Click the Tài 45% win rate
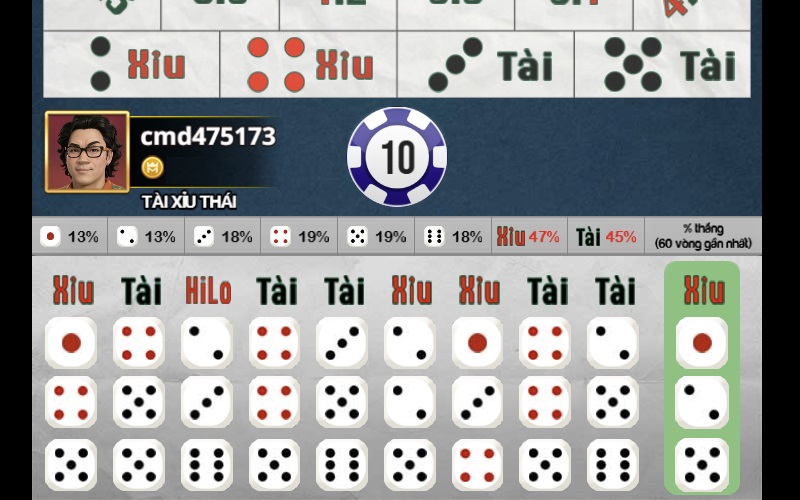This screenshot has width=800, height=500. (x=606, y=236)
